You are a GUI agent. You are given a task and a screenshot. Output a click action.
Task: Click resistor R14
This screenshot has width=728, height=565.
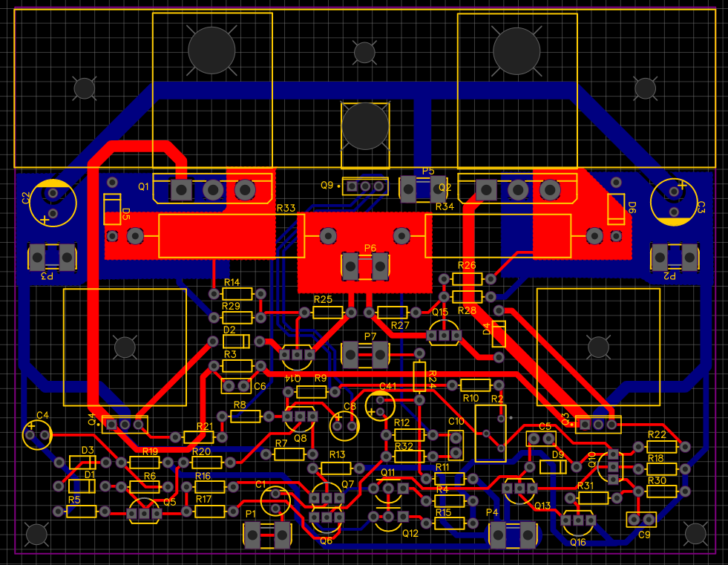coord(237,294)
